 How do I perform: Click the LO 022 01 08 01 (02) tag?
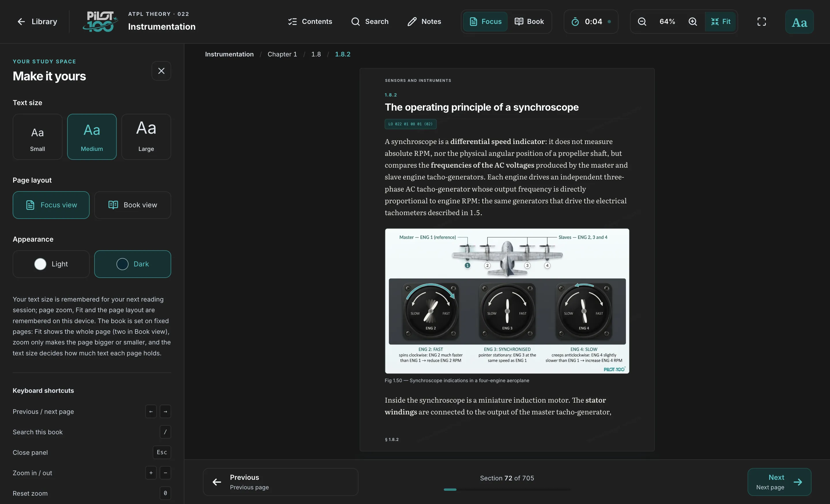[410, 124]
